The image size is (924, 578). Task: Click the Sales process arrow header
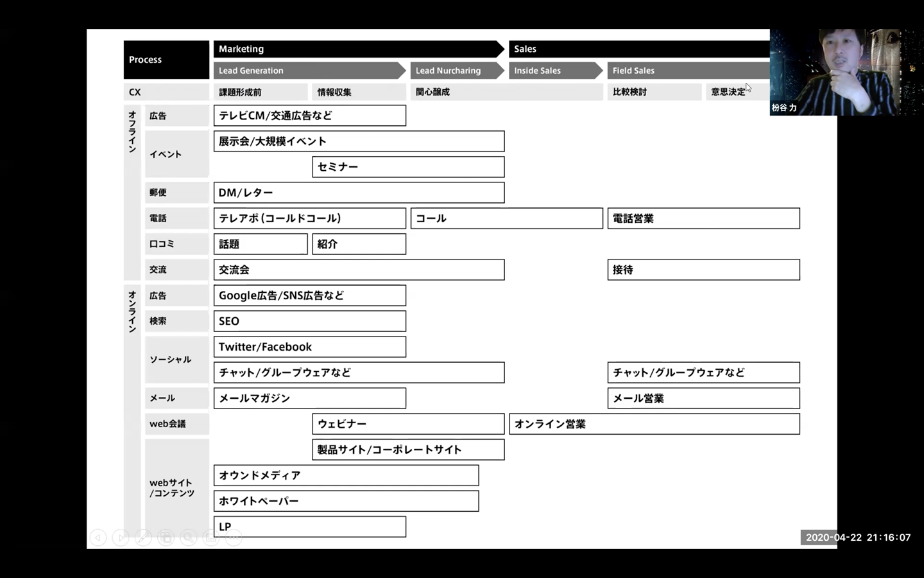[639, 49]
